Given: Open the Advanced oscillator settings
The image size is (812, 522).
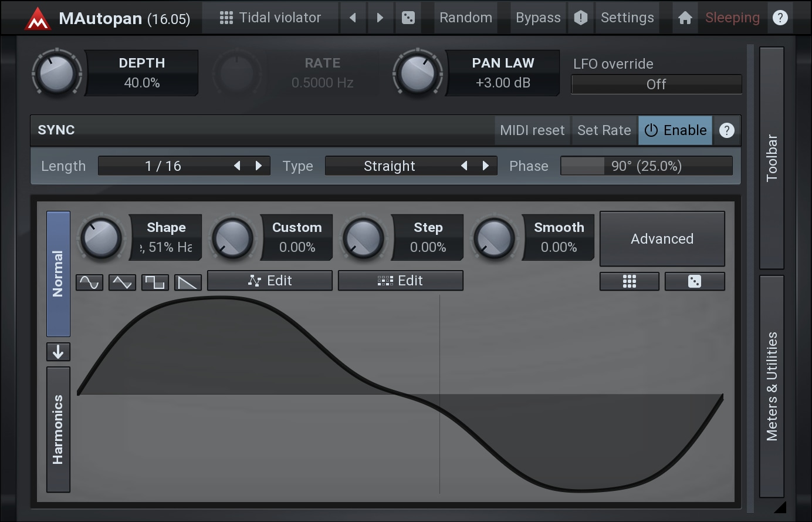Looking at the screenshot, I should pyautogui.click(x=662, y=239).
